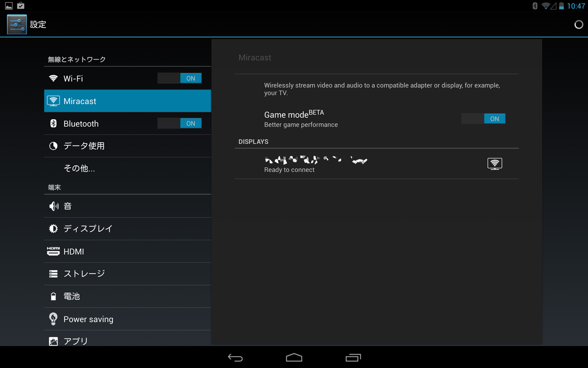The image size is (588, 368).
Task: Toggle the Wi-Fi switch off
Action: click(179, 79)
